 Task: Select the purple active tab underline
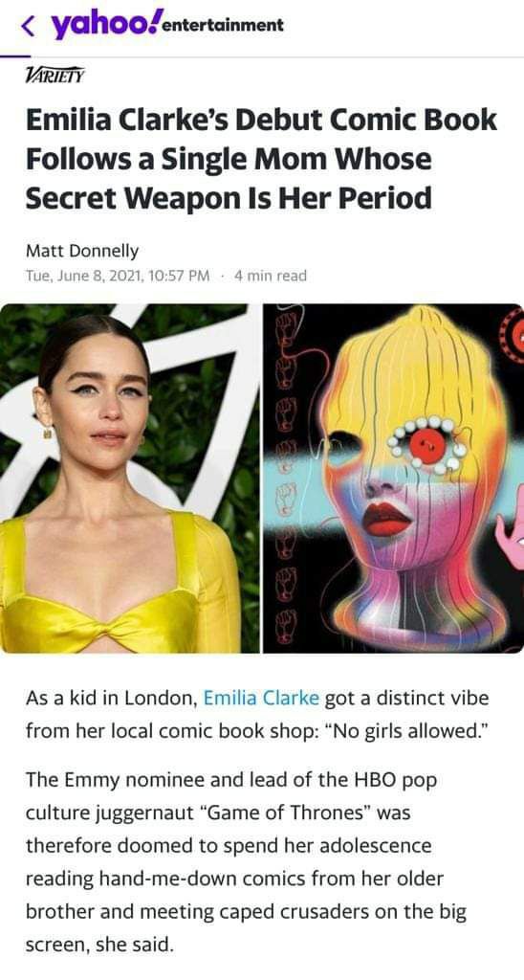[15, 55]
